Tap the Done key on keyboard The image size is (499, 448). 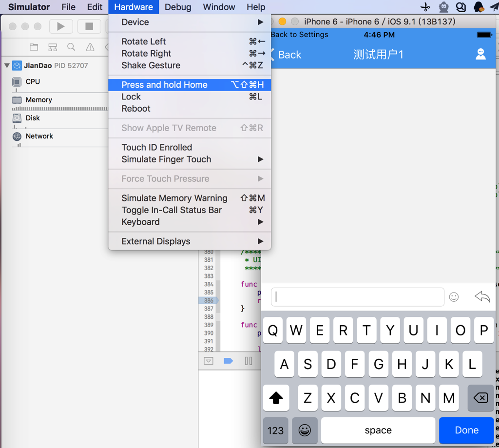point(466,430)
